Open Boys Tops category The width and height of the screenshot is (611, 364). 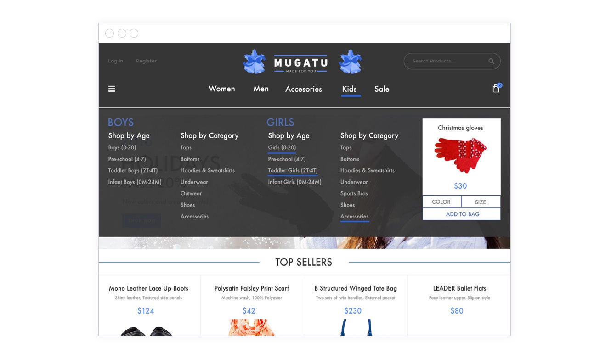[186, 147]
